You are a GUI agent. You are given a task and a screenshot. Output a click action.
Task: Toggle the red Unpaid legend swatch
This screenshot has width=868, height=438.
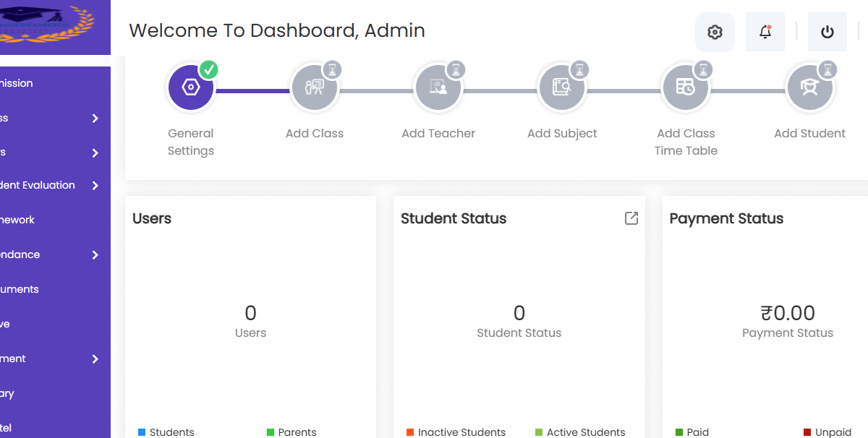tap(807, 432)
